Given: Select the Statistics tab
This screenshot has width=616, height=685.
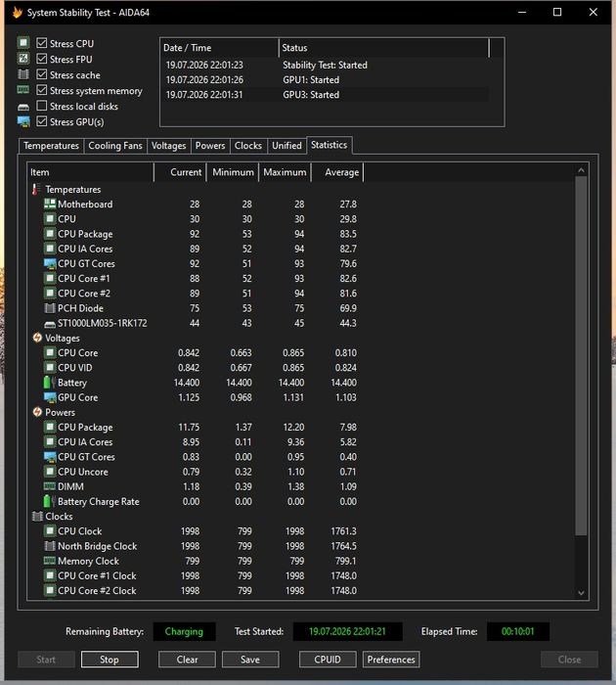Looking at the screenshot, I should pyautogui.click(x=330, y=145).
